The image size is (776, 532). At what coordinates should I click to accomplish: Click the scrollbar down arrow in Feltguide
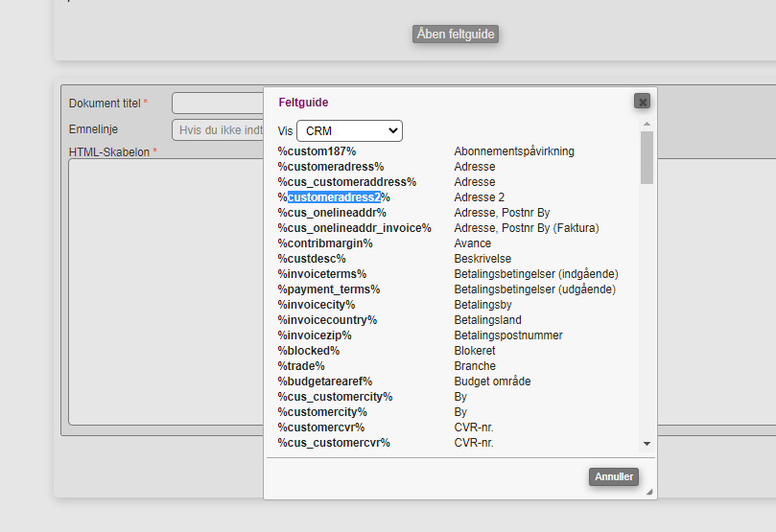647,444
